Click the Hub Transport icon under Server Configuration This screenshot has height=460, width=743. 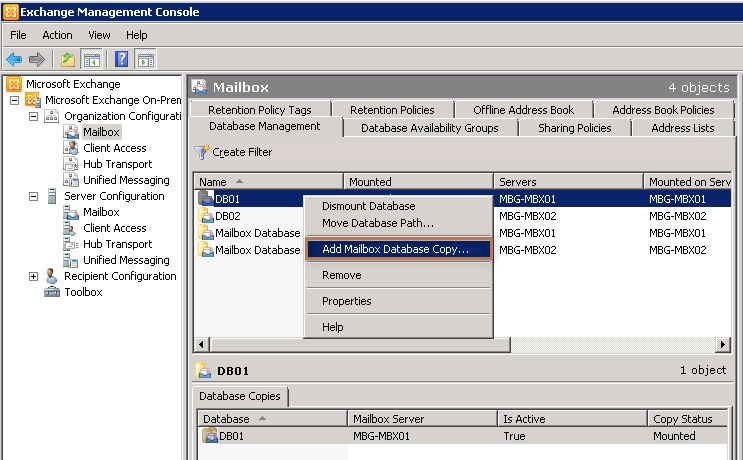[x=71, y=244]
